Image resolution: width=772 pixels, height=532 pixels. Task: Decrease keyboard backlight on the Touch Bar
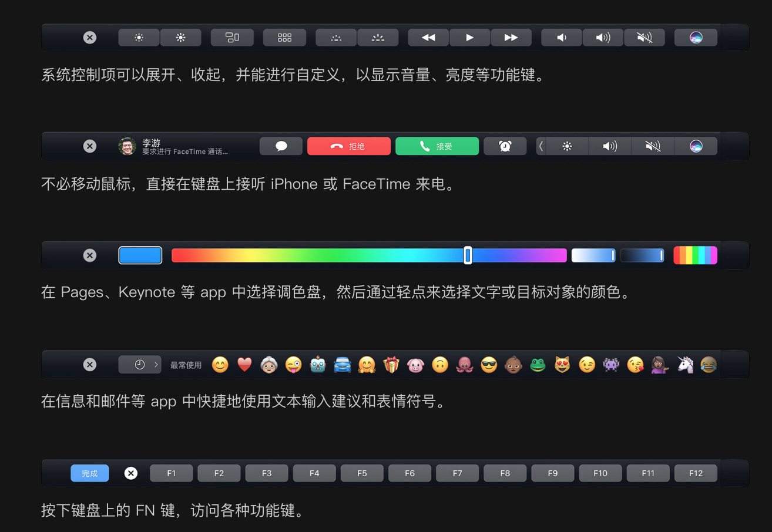(x=336, y=38)
